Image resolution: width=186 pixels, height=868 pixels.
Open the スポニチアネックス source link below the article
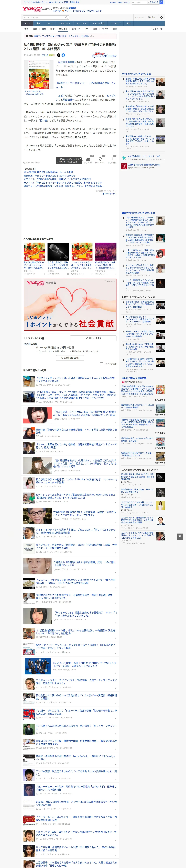[x=109, y=194]
